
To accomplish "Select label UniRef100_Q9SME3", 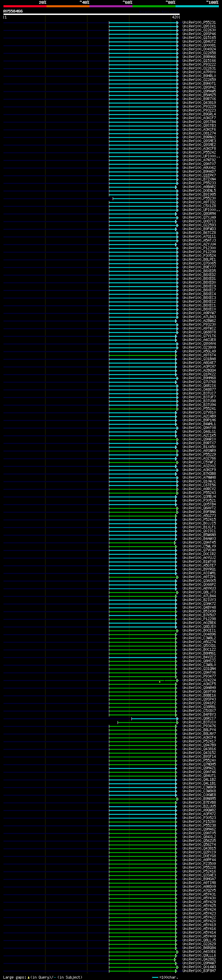I will click(199, 141).
